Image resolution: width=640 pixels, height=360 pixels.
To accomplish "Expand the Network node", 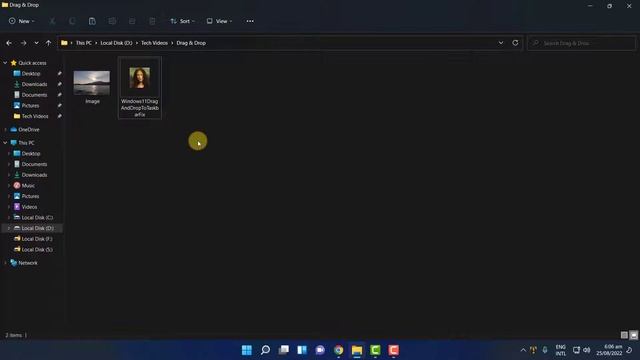I will click(x=5, y=263).
